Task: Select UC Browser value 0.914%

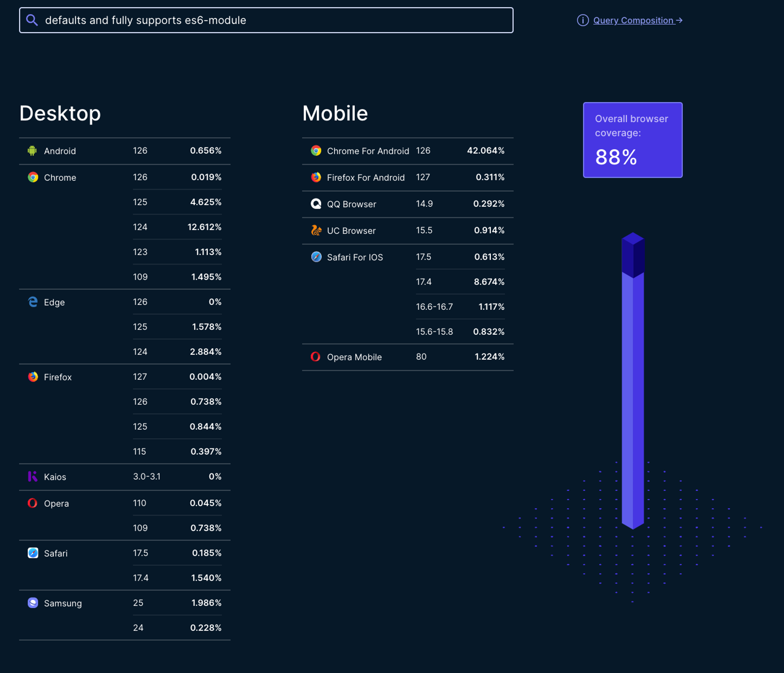Action: (489, 230)
